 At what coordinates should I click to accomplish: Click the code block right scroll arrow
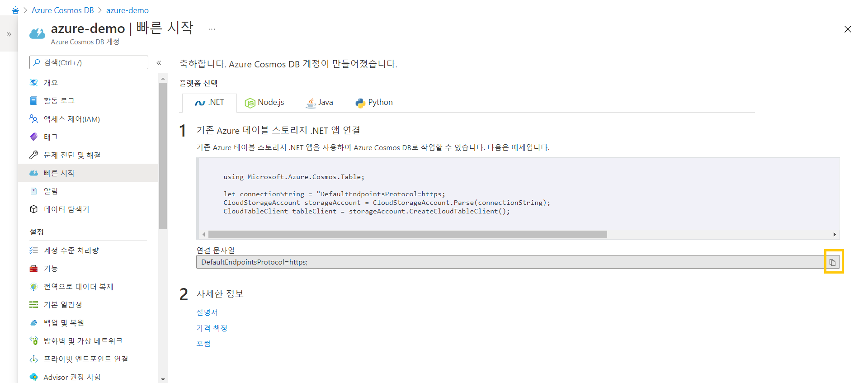835,234
